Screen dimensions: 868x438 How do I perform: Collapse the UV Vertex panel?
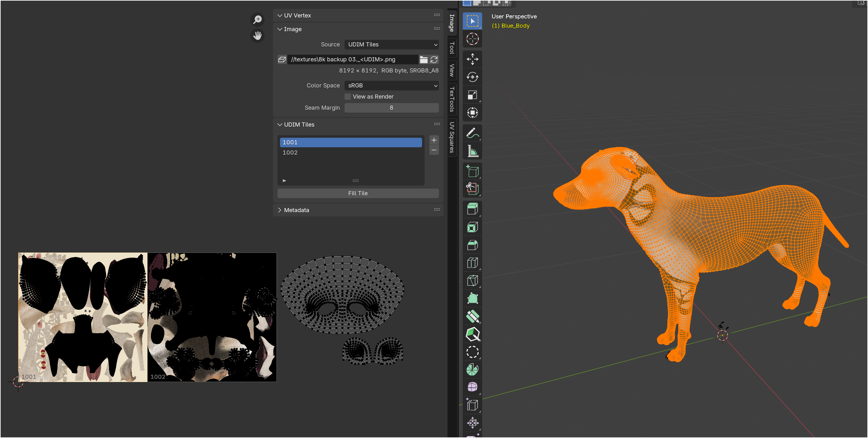[280, 16]
